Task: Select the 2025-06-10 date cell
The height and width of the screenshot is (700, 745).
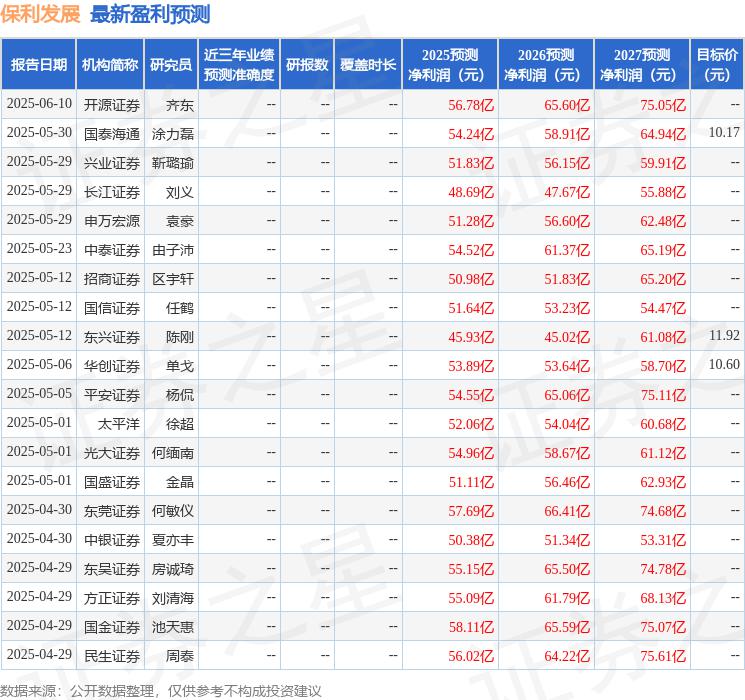Action: click(39, 104)
